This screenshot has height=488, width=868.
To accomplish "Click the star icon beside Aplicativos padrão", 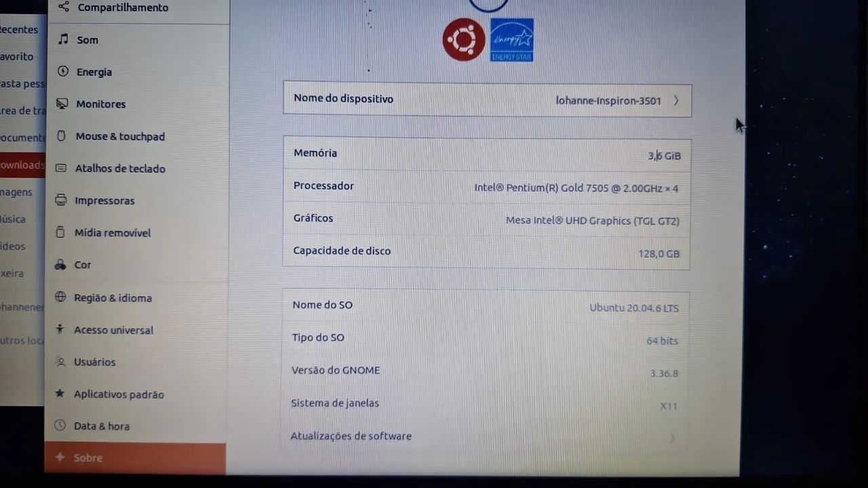I will tap(60, 393).
